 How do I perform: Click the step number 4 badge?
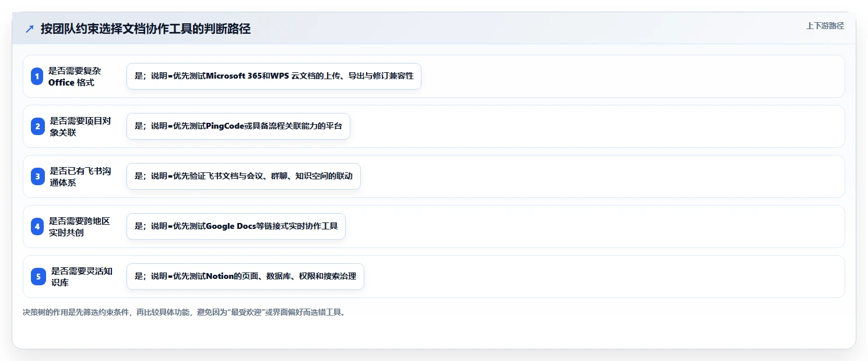[x=37, y=226]
